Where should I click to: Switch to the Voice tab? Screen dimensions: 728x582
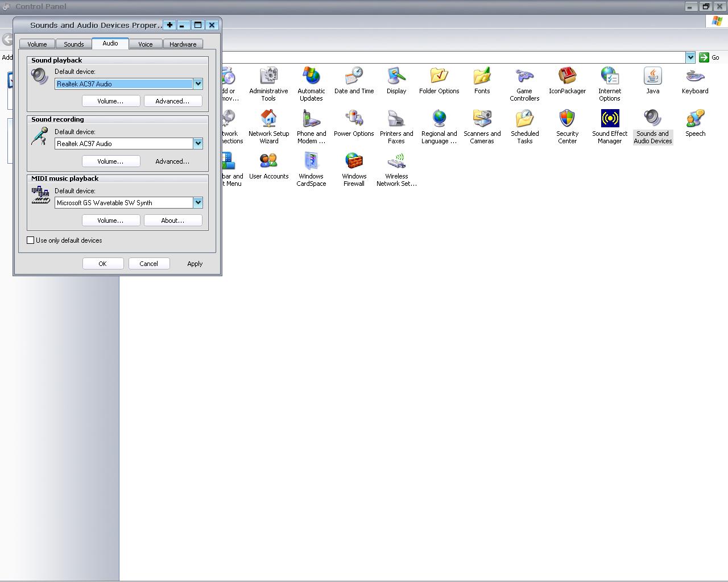(146, 44)
